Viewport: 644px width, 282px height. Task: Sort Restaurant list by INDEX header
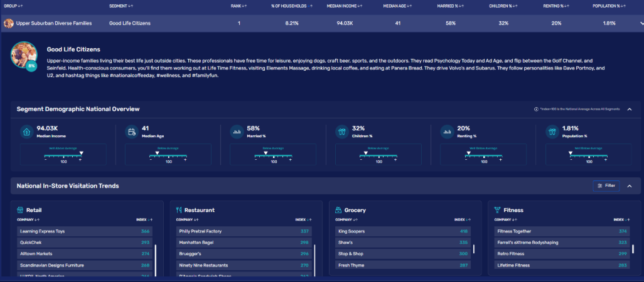pyautogui.click(x=304, y=220)
